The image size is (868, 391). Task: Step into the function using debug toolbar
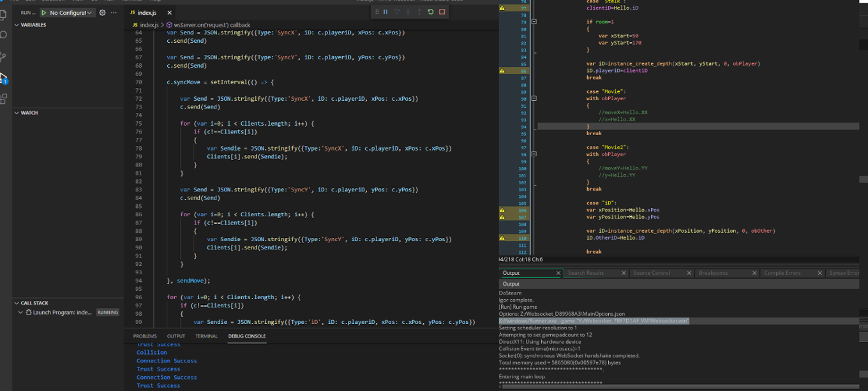point(408,11)
